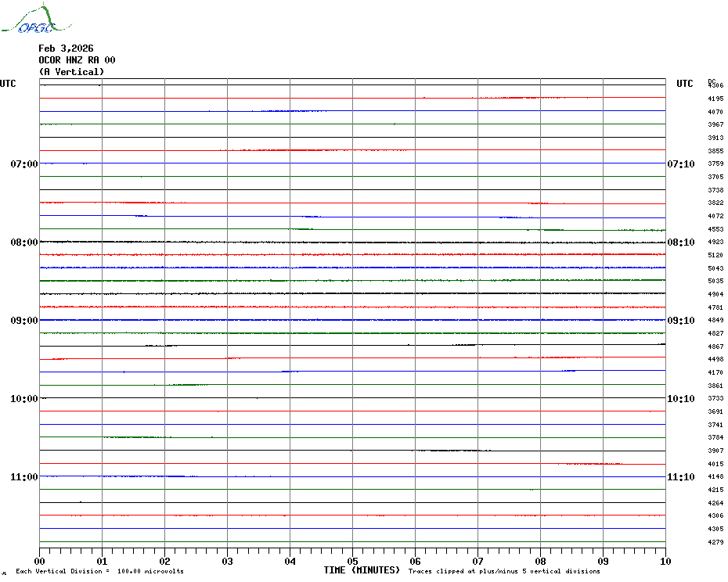Image resolution: width=728 pixels, height=582 pixels.
Task: Click the '10:00' time label
Action: coord(24,399)
